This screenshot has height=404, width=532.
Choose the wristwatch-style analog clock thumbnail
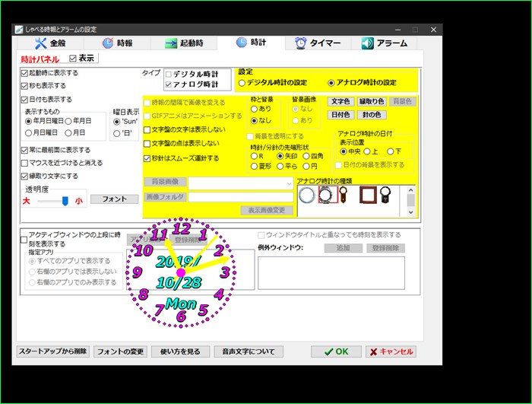pos(328,195)
